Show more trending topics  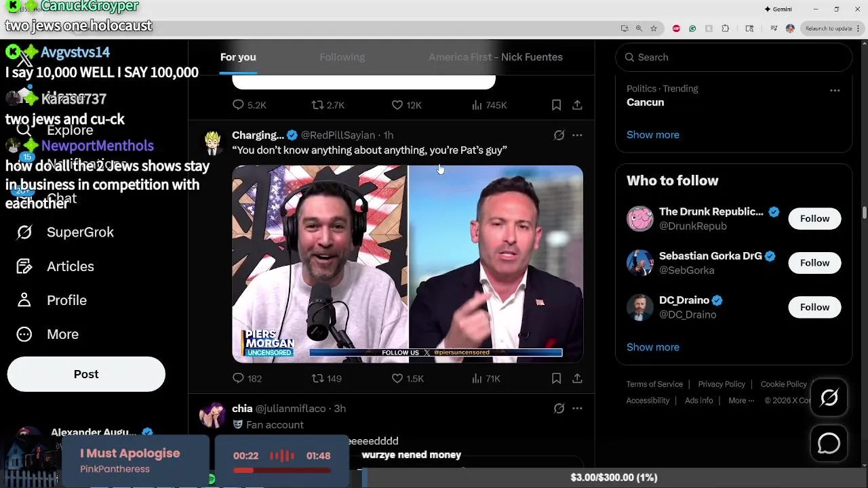(652, 135)
